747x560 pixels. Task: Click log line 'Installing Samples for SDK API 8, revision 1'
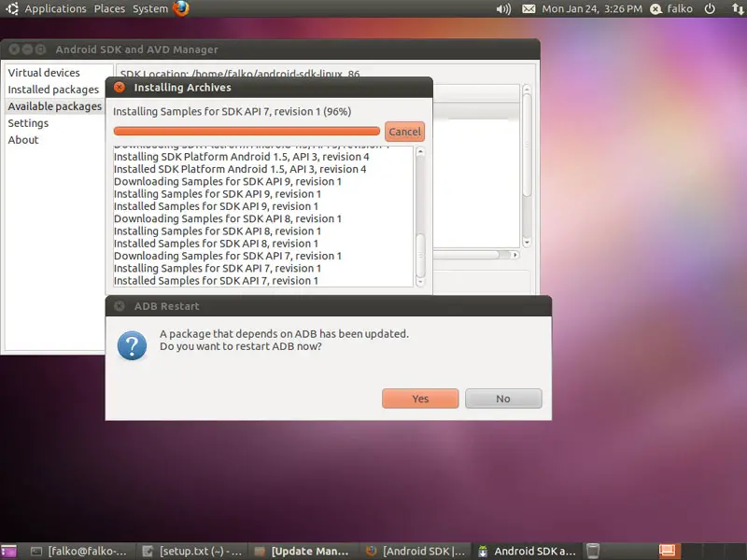[218, 231]
